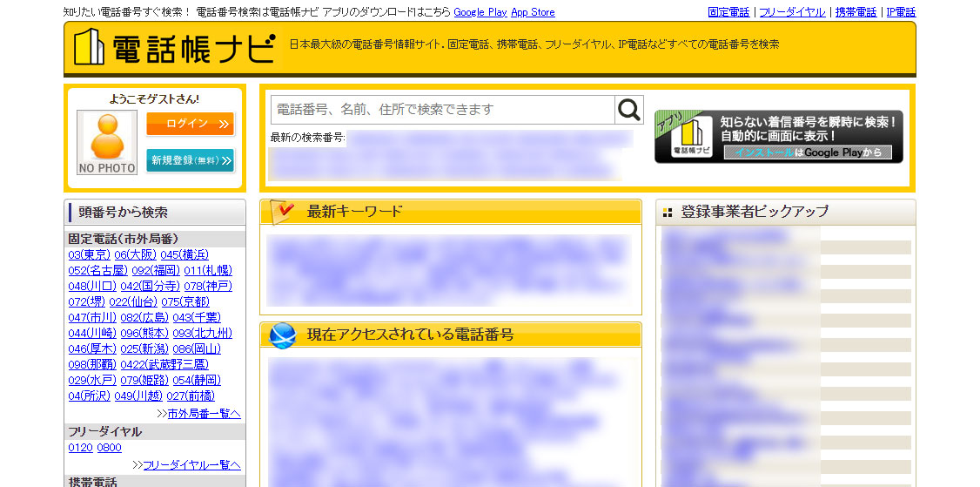Click the globe icon beside 現在アクセスされている電話番号

click(x=283, y=335)
